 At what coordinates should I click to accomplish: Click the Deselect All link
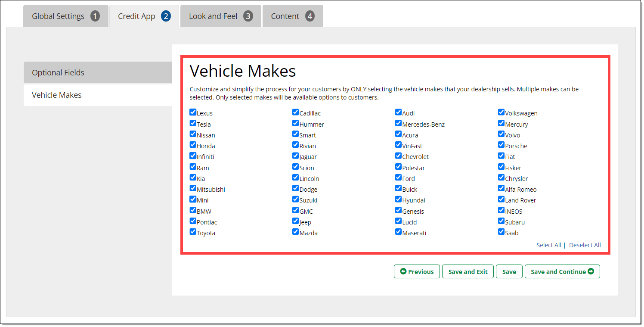click(585, 245)
